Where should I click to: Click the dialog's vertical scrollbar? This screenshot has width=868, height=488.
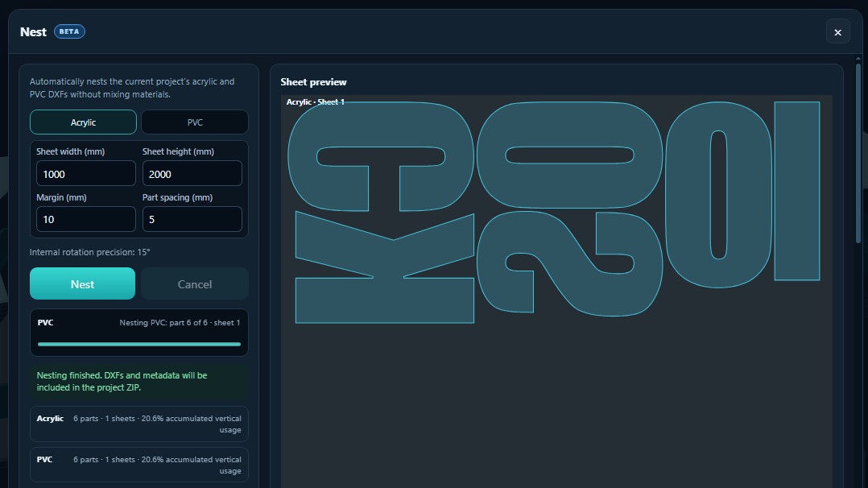[858, 152]
